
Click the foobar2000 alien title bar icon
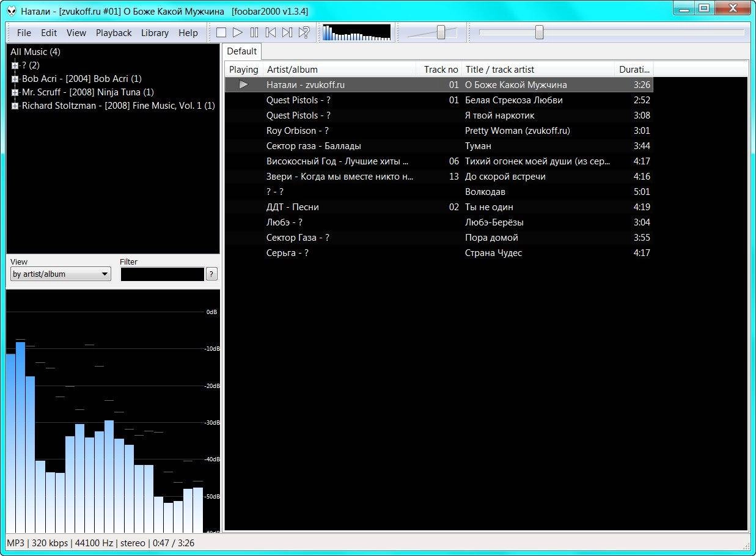click(12, 11)
